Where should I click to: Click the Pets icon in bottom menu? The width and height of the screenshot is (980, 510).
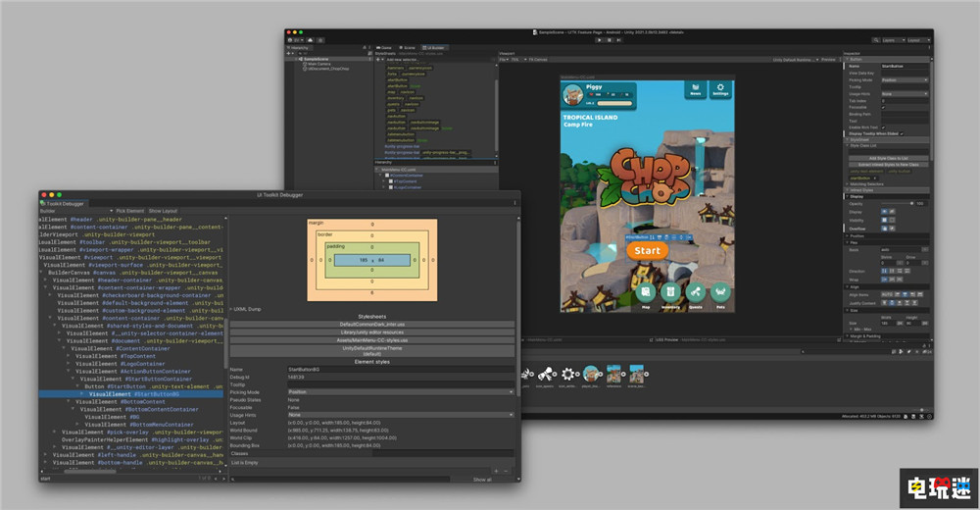[720, 292]
